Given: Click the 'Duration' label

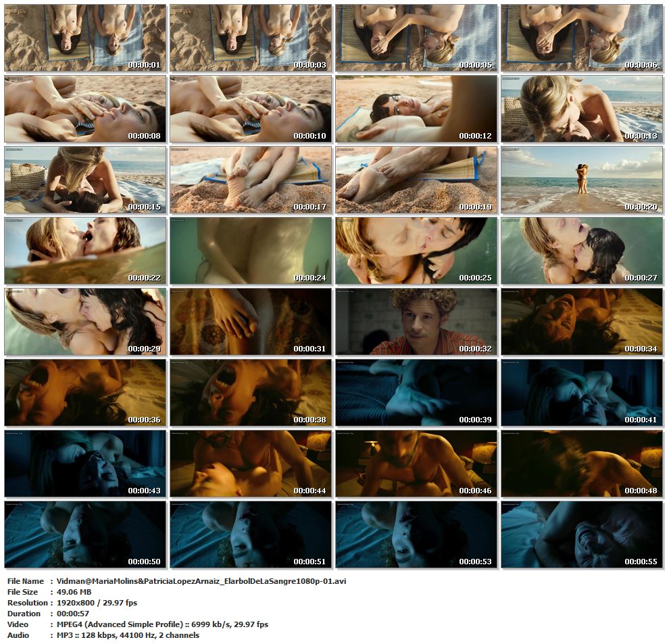Looking at the screenshot, I should click(24, 614).
